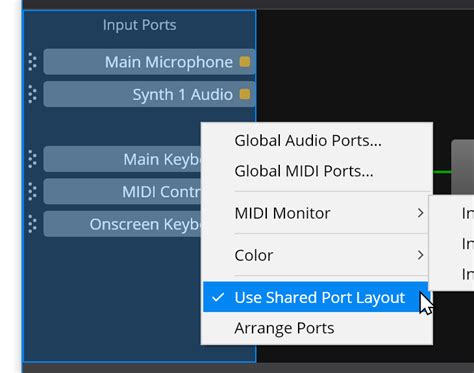Click the MIDI Controller port drag handle
This screenshot has width=474, height=373.
pyautogui.click(x=32, y=191)
